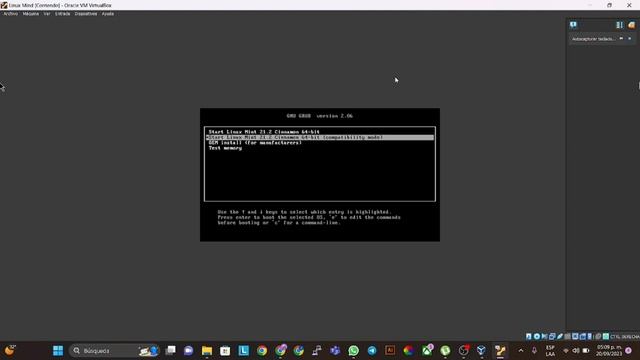Click the shared folders status icon

point(567,336)
